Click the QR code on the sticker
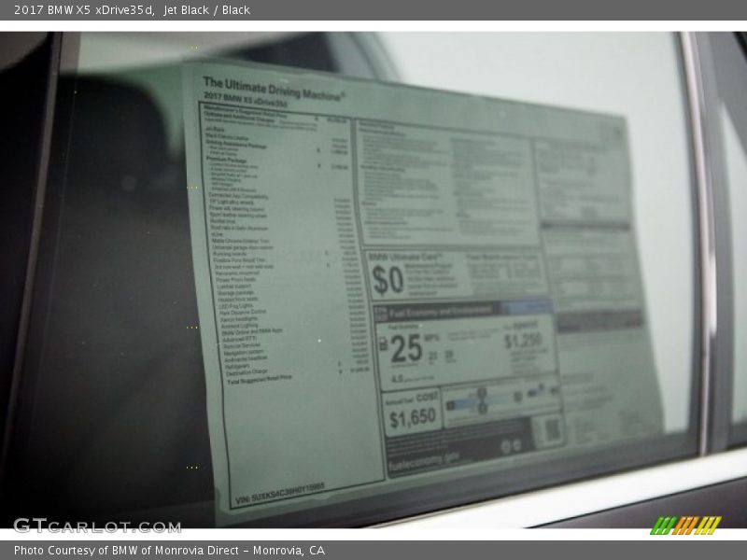This screenshot has height=560, width=747. pyautogui.click(x=551, y=429)
